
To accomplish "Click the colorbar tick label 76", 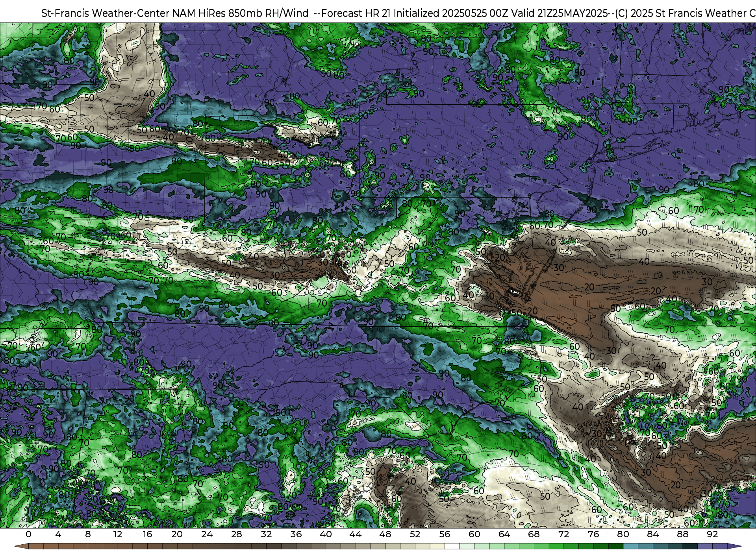I will tap(593, 534).
